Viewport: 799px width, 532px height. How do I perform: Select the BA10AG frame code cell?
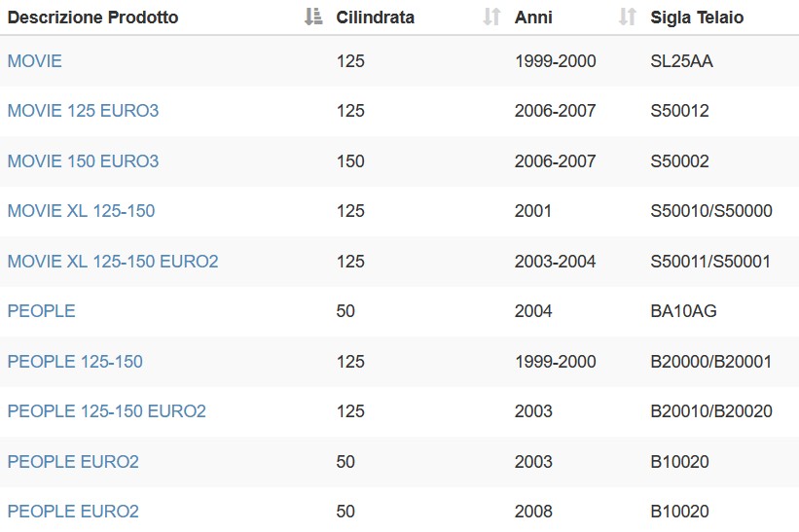point(683,310)
